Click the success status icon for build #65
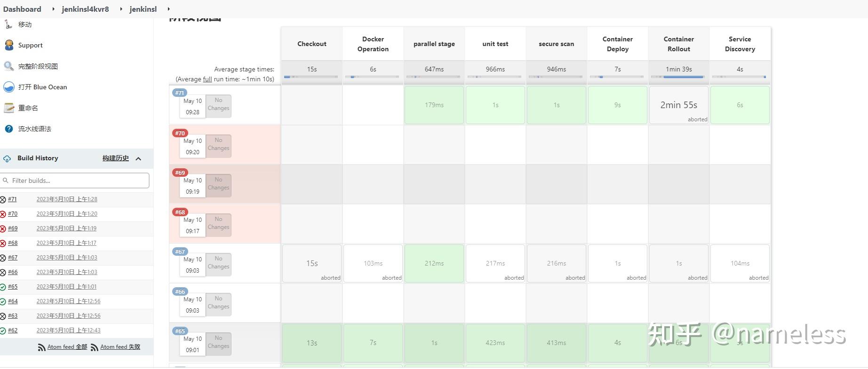The height and width of the screenshot is (369, 868). tap(3, 287)
